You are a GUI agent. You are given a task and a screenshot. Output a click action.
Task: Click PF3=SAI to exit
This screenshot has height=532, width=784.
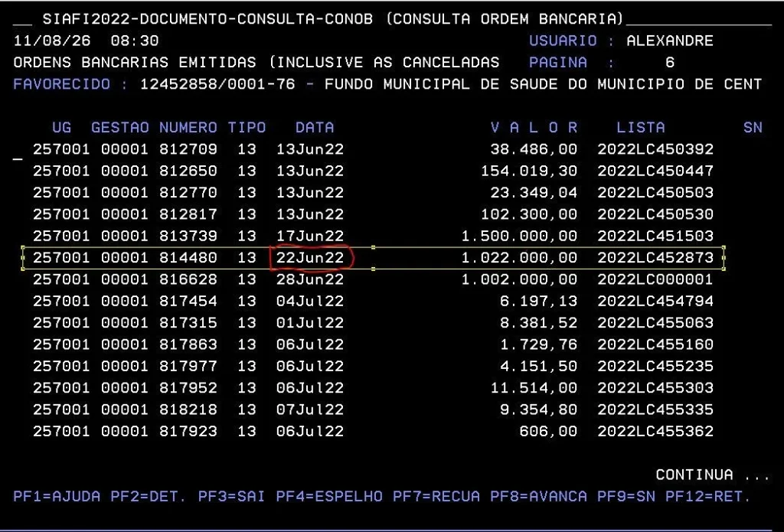[x=231, y=497]
